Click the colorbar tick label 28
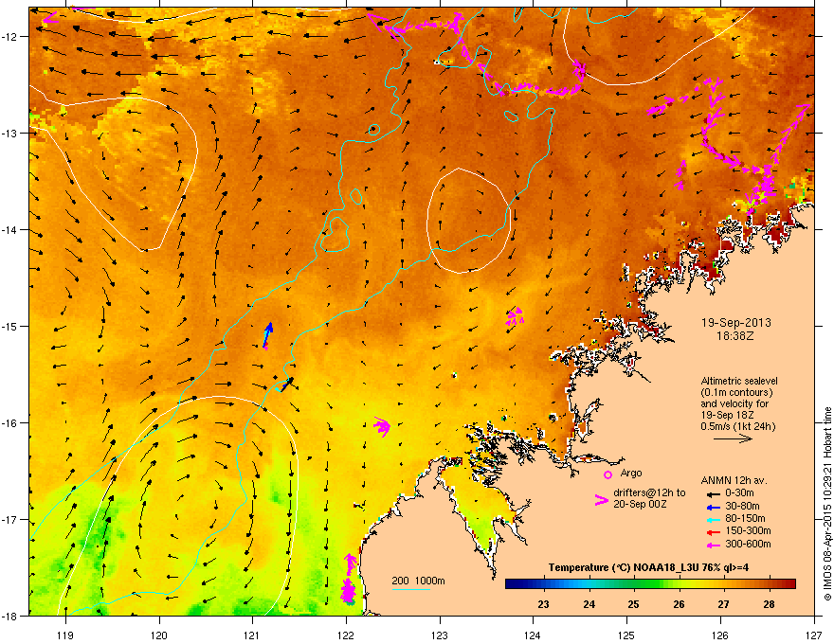 pyautogui.click(x=769, y=604)
